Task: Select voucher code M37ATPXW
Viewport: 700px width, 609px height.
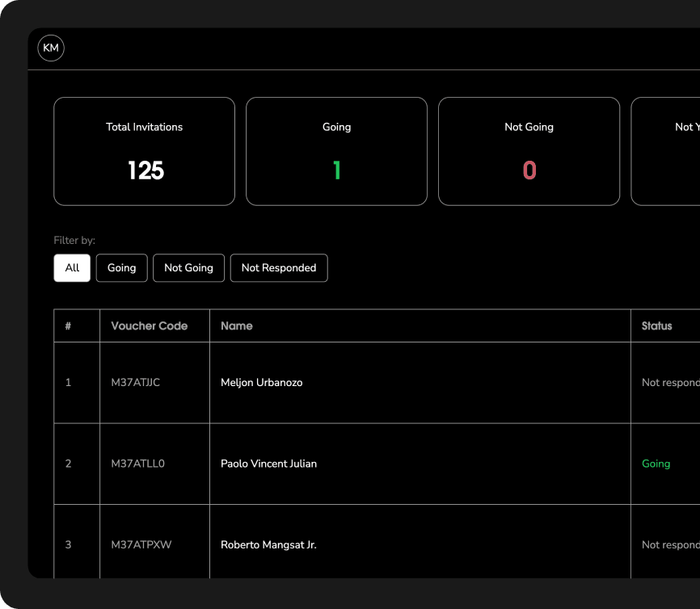Action: click(x=141, y=545)
